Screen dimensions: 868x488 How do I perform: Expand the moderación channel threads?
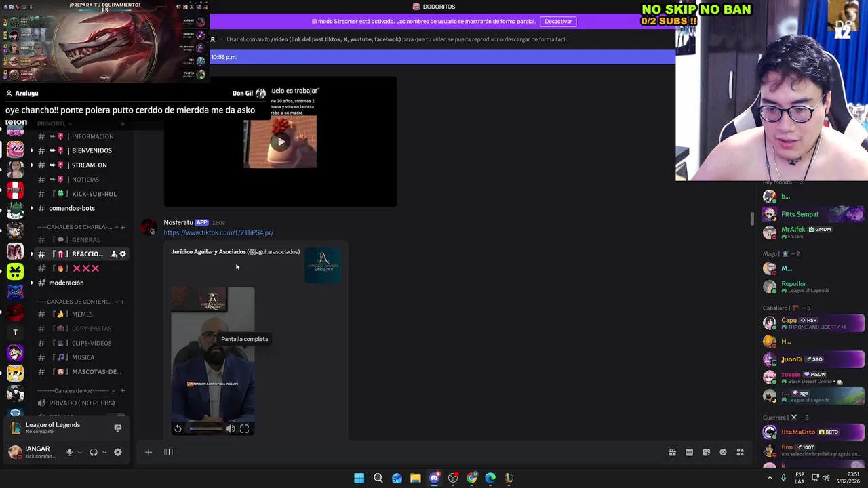pyautogui.click(x=31, y=283)
